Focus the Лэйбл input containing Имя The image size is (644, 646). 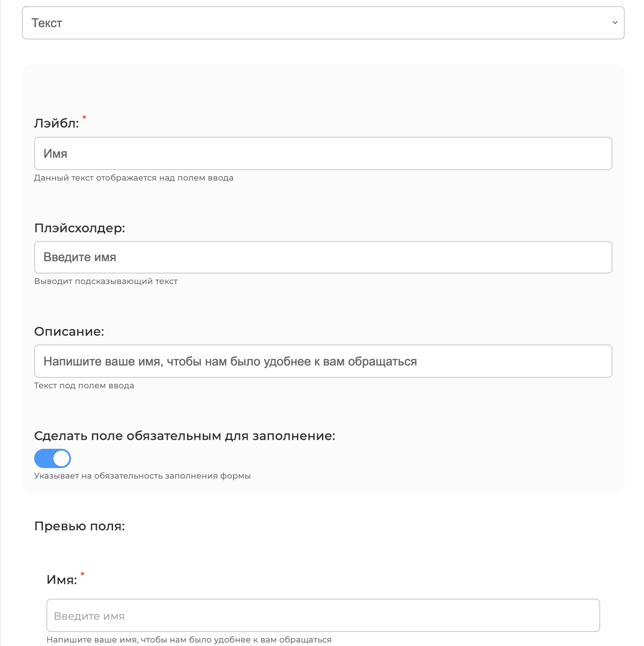pyautogui.click(x=323, y=153)
